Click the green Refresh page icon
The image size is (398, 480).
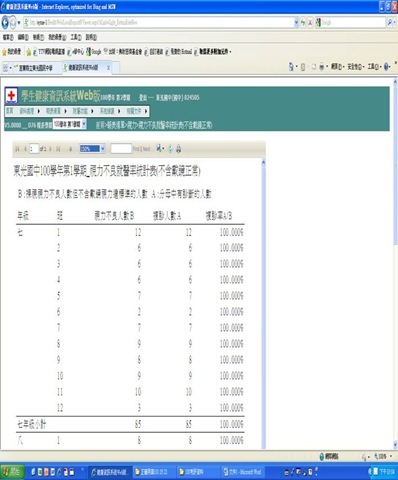click(x=303, y=23)
